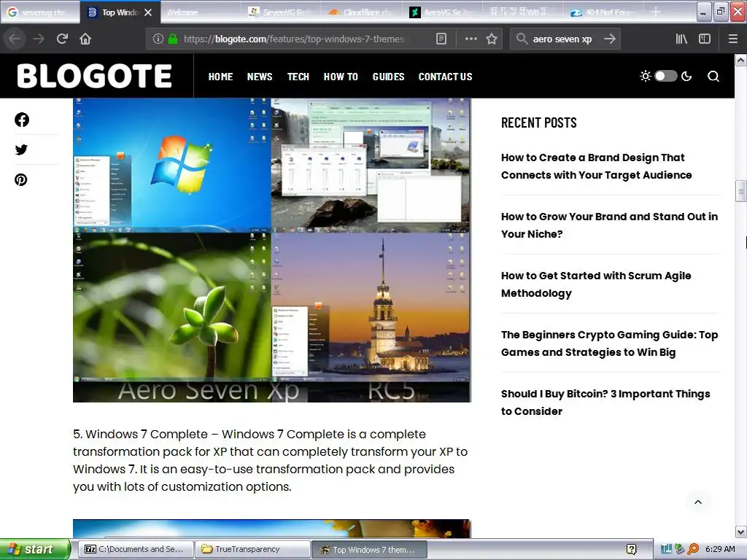Open a new browser tab

pyautogui.click(x=656, y=12)
